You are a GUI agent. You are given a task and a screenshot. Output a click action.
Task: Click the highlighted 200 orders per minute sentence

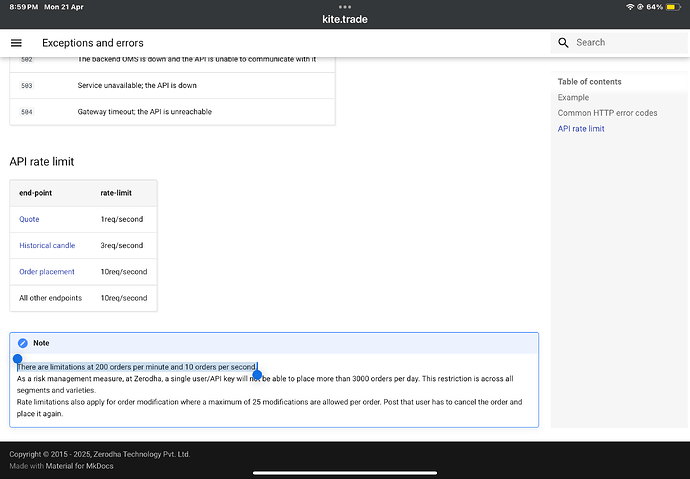[137, 367]
